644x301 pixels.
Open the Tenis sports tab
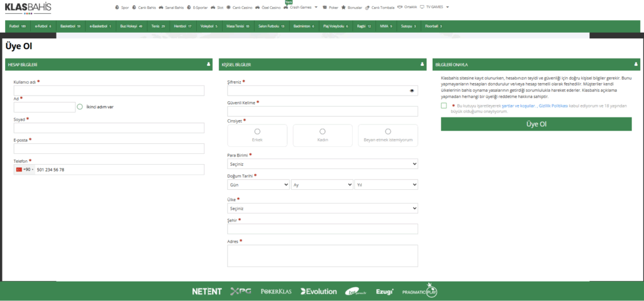tap(158, 26)
